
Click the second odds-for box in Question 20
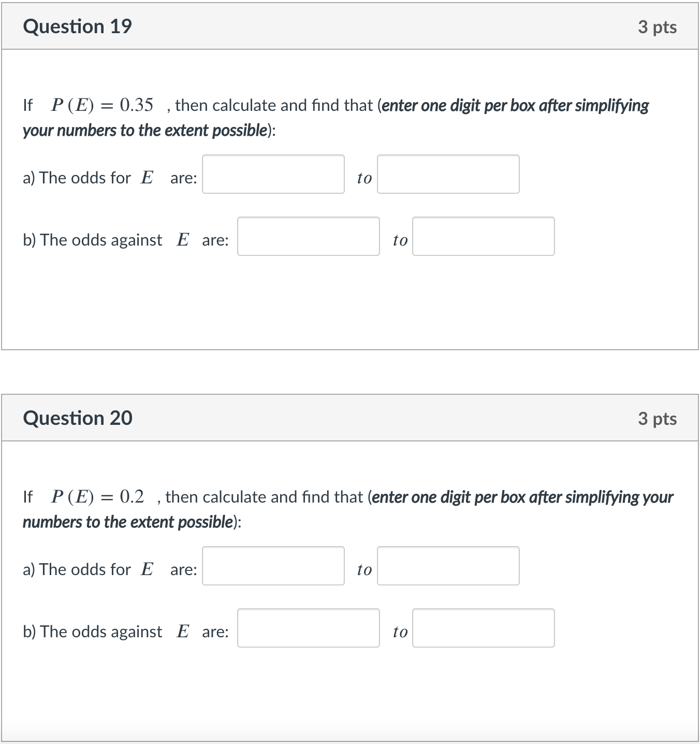click(x=448, y=566)
